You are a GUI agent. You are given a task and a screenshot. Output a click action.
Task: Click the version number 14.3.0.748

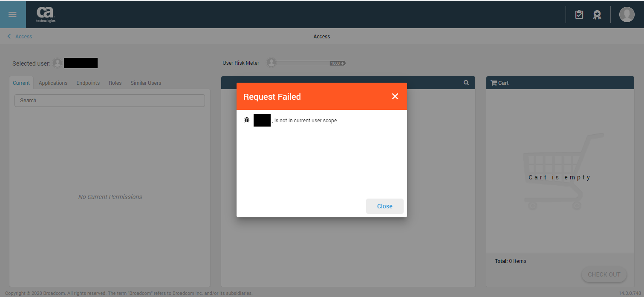(630, 293)
